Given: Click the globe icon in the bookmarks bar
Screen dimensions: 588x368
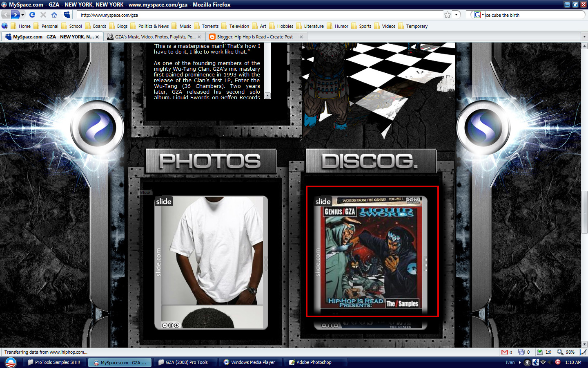Looking at the screenshot, I should pyautogui.click(x=4, y=26).
